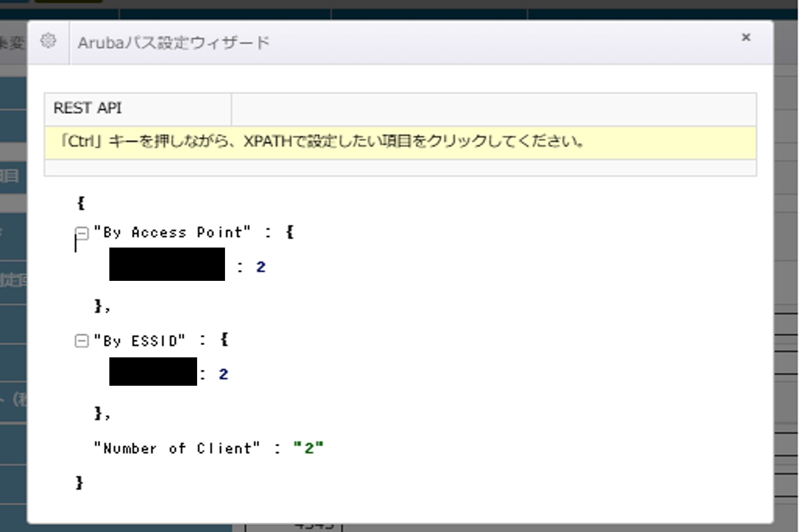Click the Arubaパス設定ウィザード title text
The image size is (801, 532).
174,43
